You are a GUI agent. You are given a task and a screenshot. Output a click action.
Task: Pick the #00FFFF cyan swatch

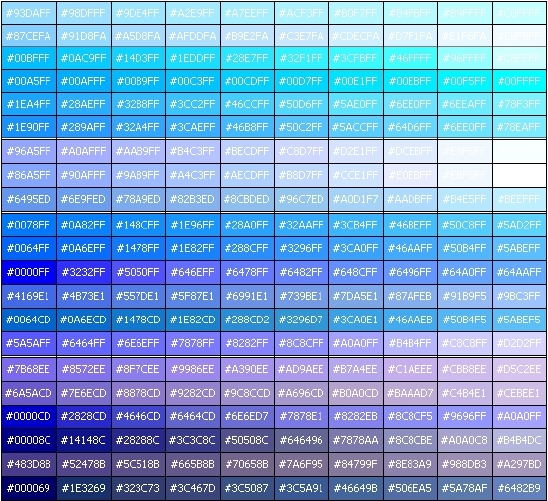point(519,81)
